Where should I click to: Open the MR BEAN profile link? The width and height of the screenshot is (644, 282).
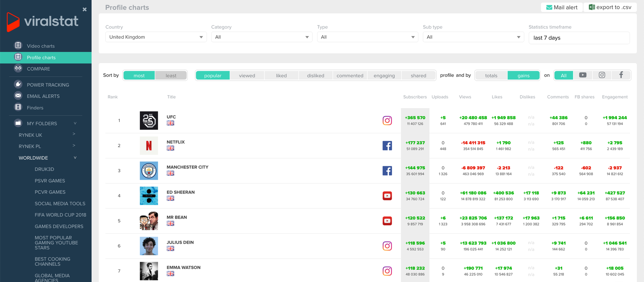[x=177, y=217]
